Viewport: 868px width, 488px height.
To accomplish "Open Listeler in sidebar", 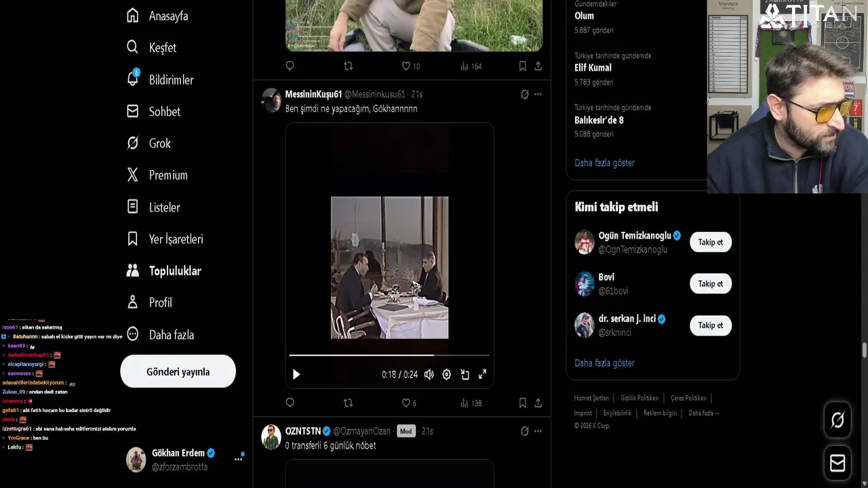I will [x=153, y=207].
